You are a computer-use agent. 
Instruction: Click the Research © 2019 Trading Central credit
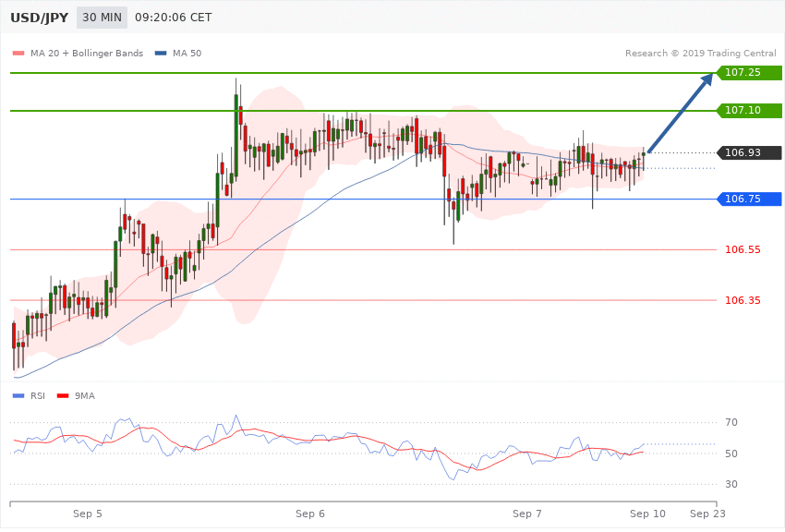(700, 53)
